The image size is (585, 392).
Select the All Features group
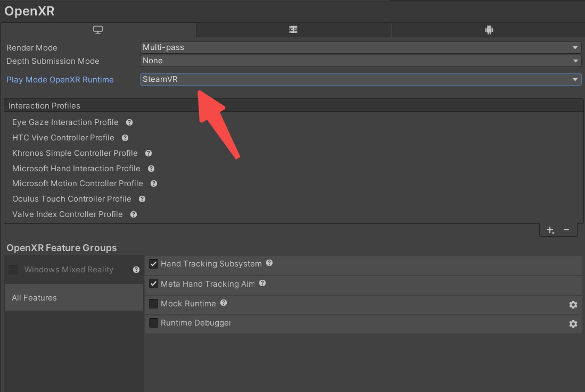[x=74, y=297]
